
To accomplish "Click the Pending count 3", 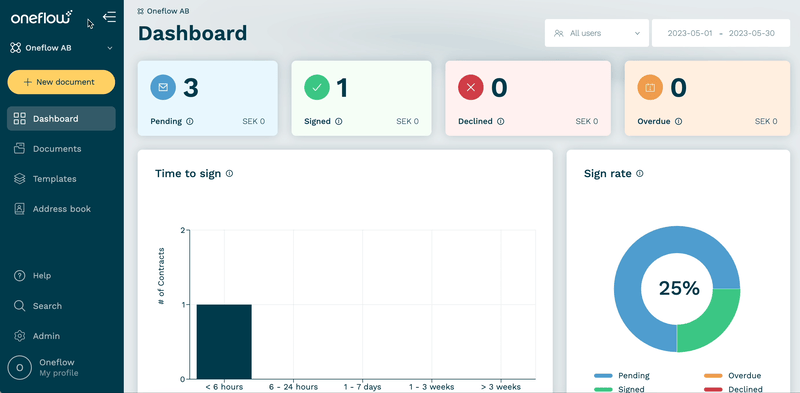I will pos(191,88).
